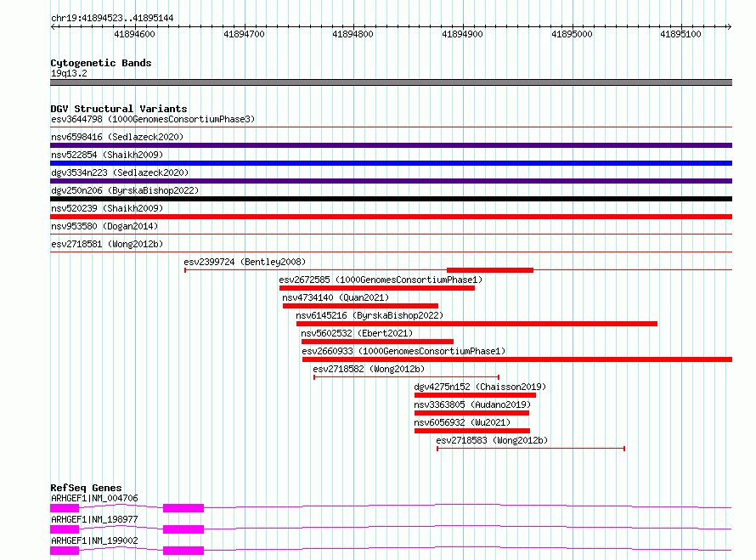This screenshot has width=756, height=560.
Task: Open nsv6145216 (ByrskaBishop2022) label
Action: [x=370, y=315]
